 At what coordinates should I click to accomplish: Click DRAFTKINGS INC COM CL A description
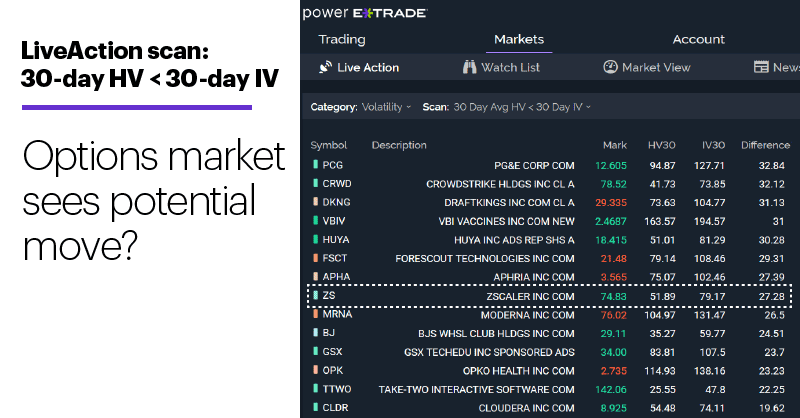509,203
